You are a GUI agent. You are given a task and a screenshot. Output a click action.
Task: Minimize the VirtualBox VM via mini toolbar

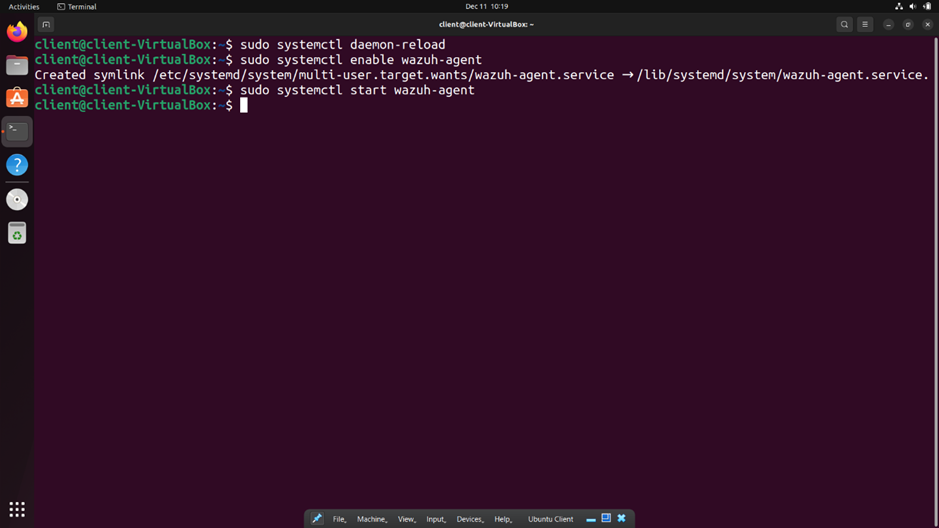point(590,519)
